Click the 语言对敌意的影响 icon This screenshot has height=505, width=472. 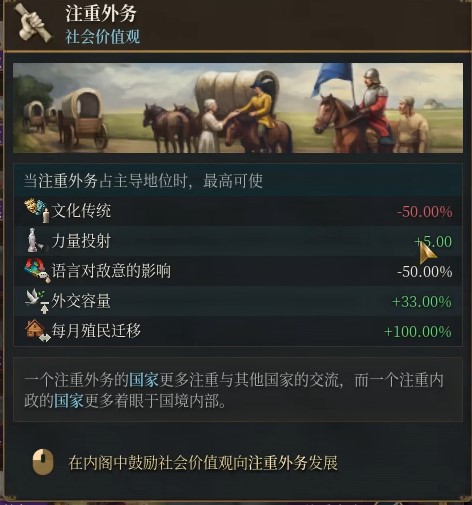pos(37,270)
